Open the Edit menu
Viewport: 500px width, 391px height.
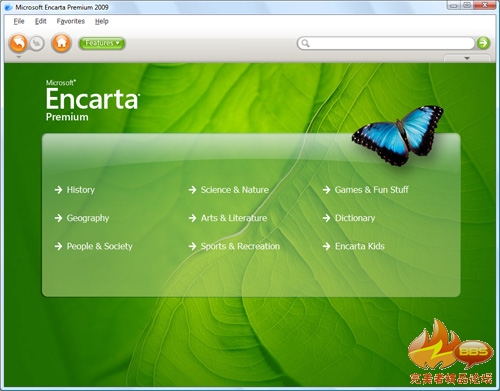pos(41,21)
